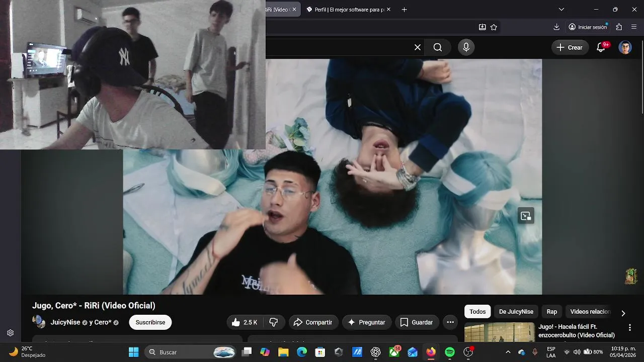Click the small character icon at right edge
Image resolution: width=644 pixels, height=362 pixels.
631,276
